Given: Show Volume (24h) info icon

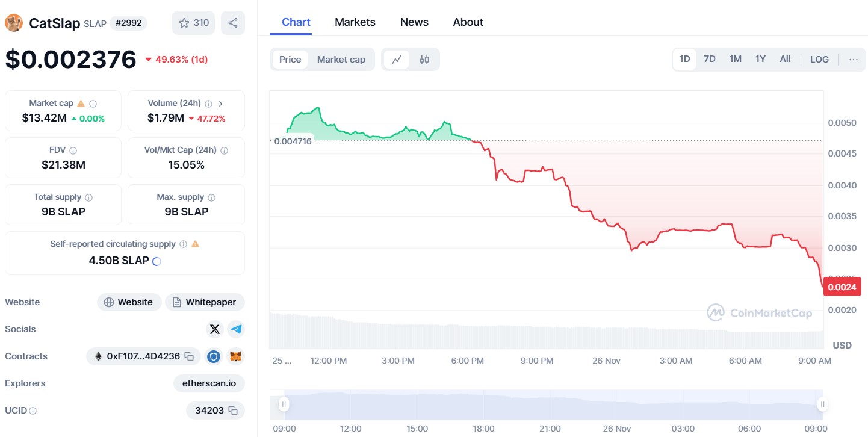Looking at the screenshot, I should pos(208,104).
